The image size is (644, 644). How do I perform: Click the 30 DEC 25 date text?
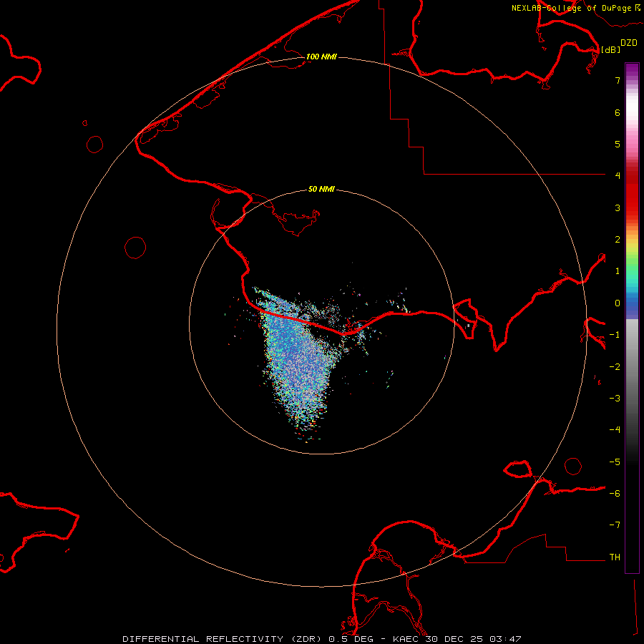[454, 639]
